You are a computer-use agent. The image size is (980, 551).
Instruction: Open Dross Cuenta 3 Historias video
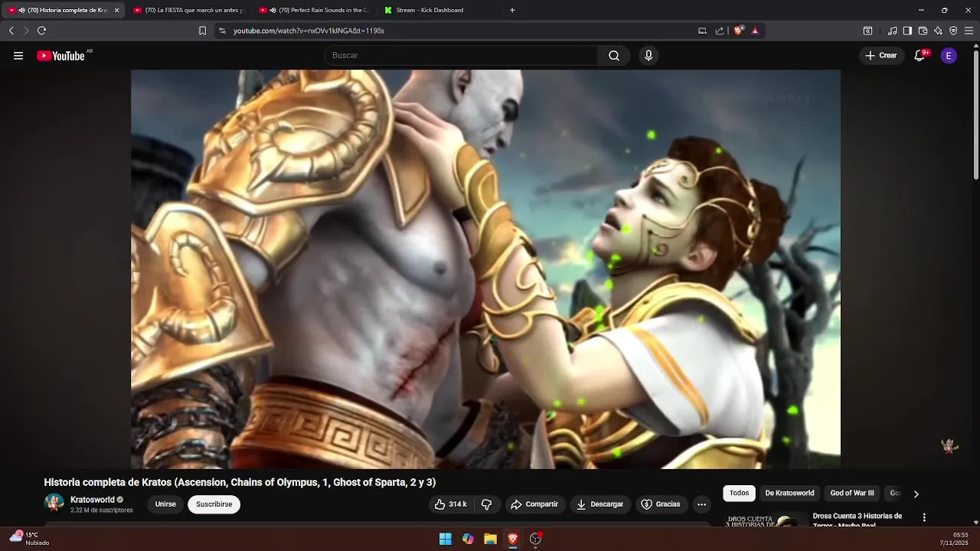pos(857,520)
